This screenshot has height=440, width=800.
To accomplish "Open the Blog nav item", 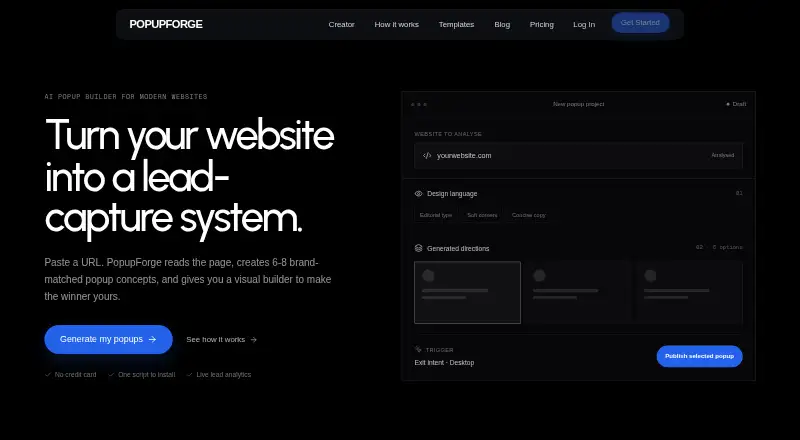I will 502,25.
